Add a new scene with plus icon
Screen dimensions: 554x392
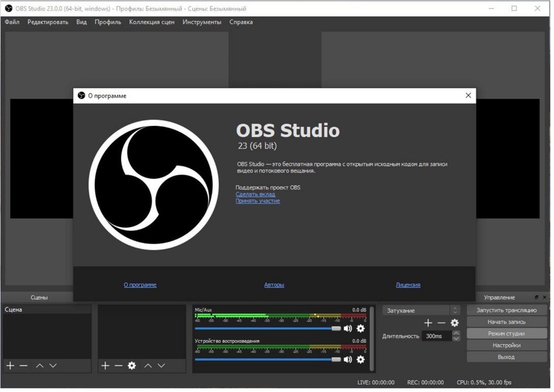[10, 365]
